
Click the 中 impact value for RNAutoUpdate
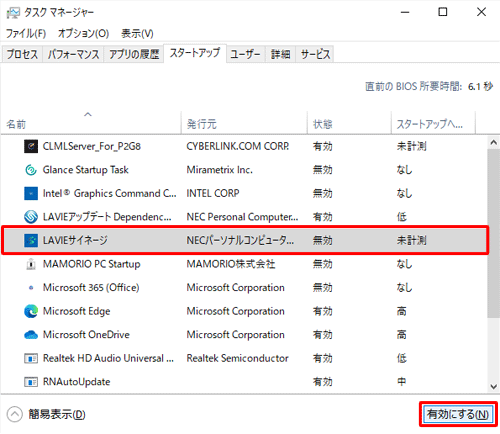tap(401, 382)
